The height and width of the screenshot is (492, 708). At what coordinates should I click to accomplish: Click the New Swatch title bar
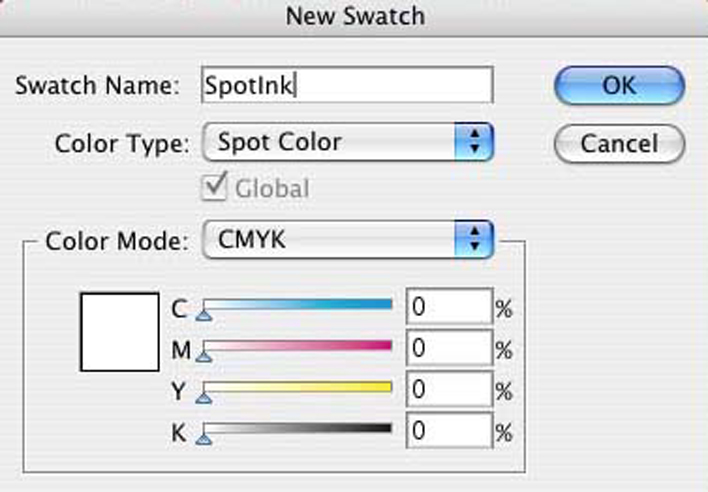[354, 16]
